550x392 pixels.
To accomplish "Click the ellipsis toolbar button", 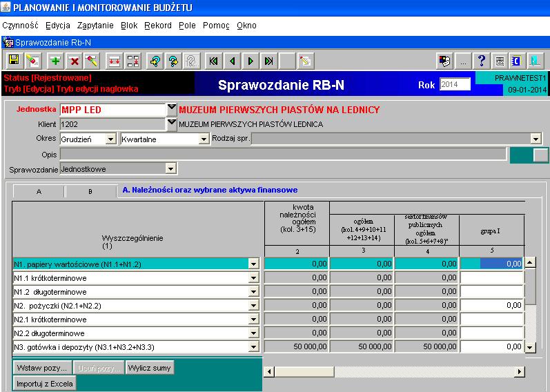I will [x=463, y=61].
